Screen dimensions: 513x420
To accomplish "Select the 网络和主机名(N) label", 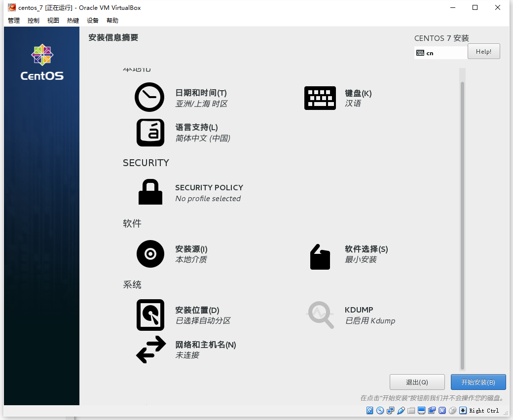I will point(206,345).
